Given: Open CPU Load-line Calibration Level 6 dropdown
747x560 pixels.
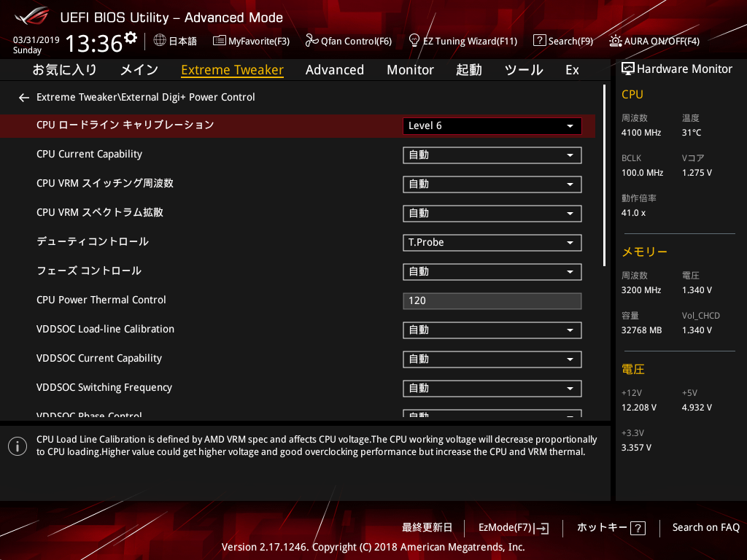Looking at the screenshot, I should 492,125.
